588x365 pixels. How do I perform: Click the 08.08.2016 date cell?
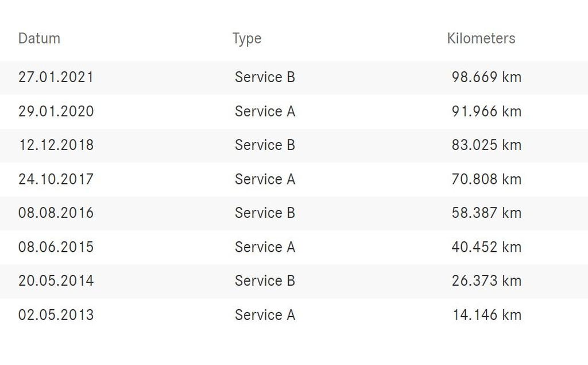56,213
